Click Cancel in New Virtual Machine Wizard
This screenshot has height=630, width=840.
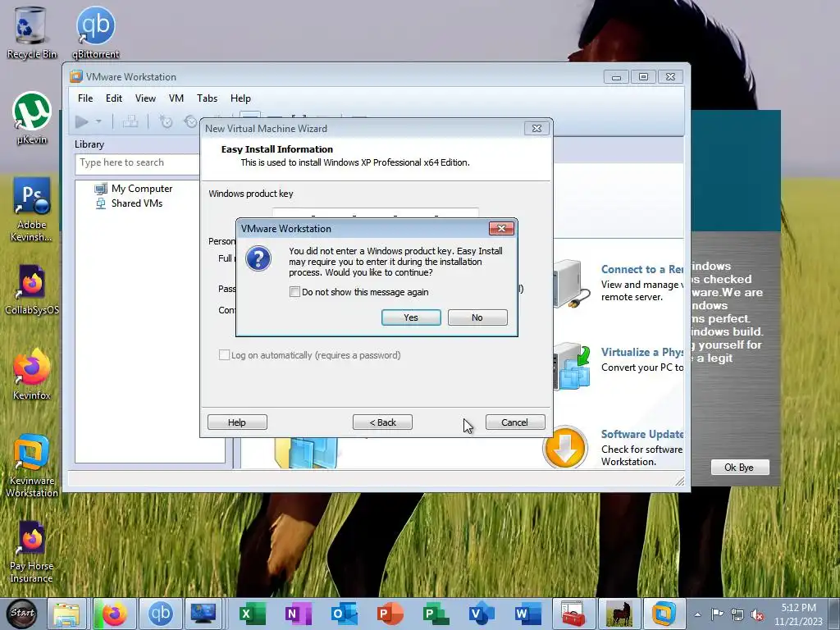point(515,422)
